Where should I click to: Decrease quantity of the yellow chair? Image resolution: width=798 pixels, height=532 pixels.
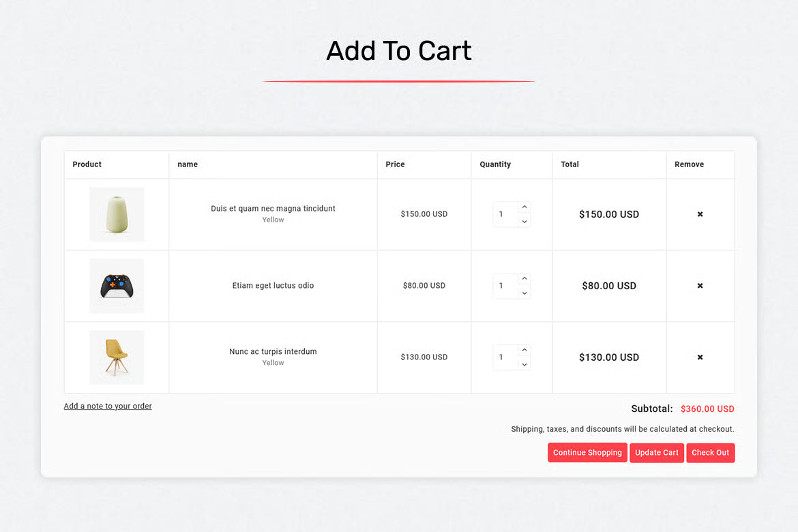click(524, 364)
